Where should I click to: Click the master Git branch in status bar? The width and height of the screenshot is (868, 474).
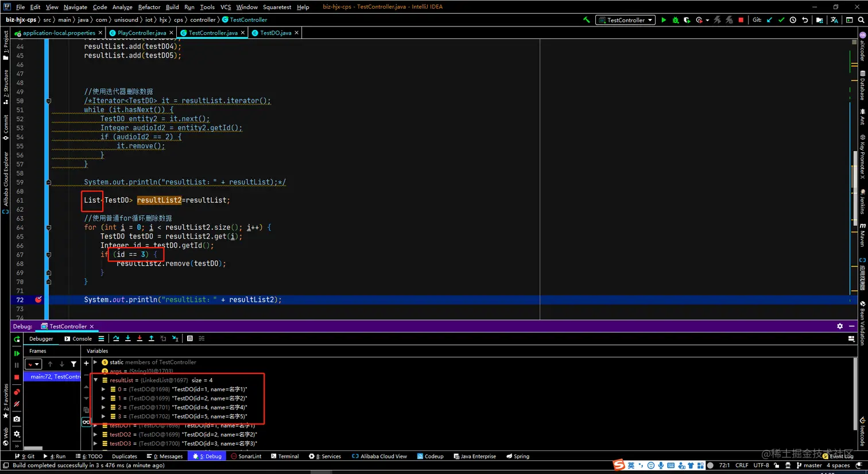[809, 465]
